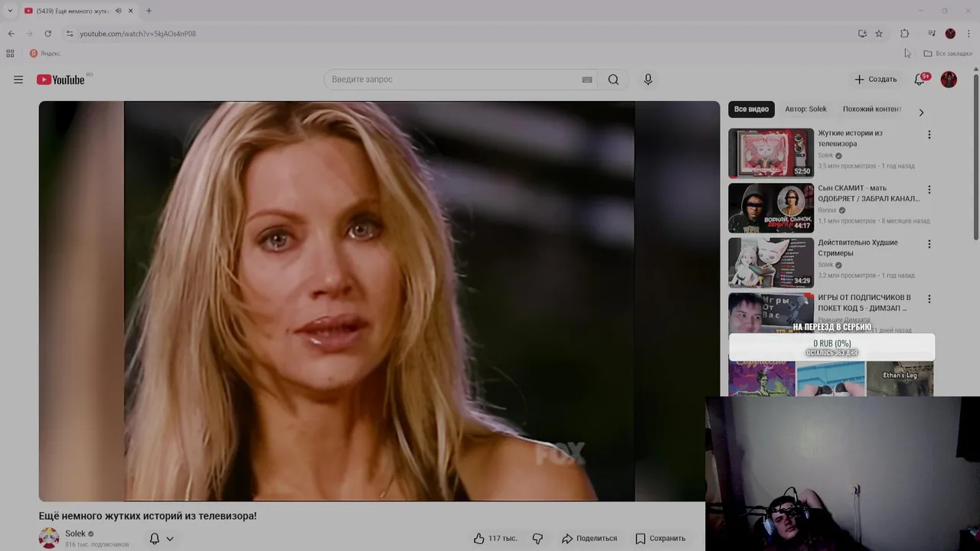980x551 pixels.
Task: Click the 44:17 video thumbnail
Action: [x=771, y=207]
